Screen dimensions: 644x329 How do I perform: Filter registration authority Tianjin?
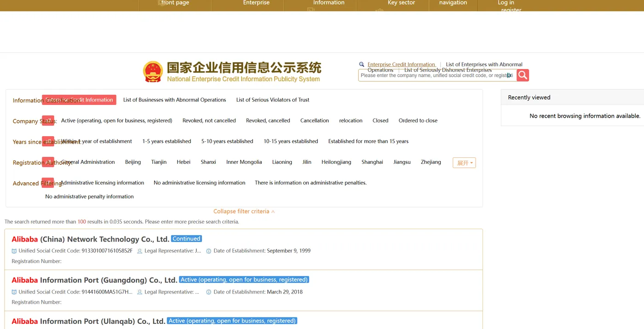pyautogui.click(x=159, y=162)
